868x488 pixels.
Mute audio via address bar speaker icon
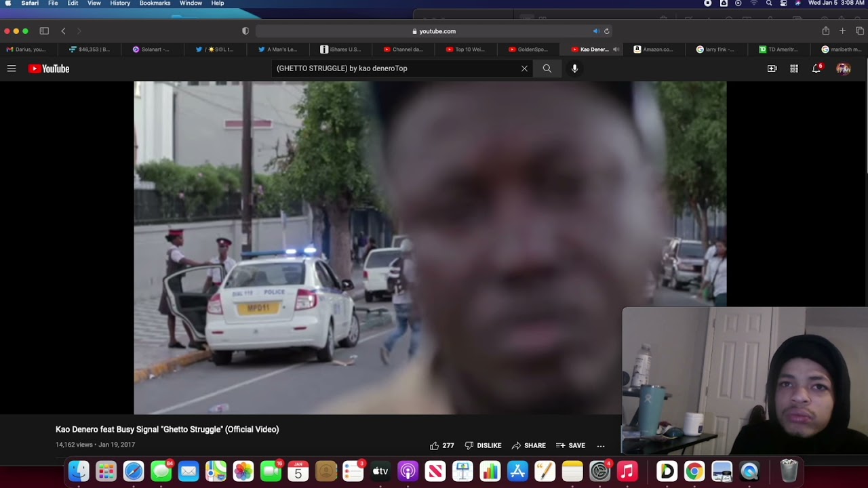coord(596,31)
